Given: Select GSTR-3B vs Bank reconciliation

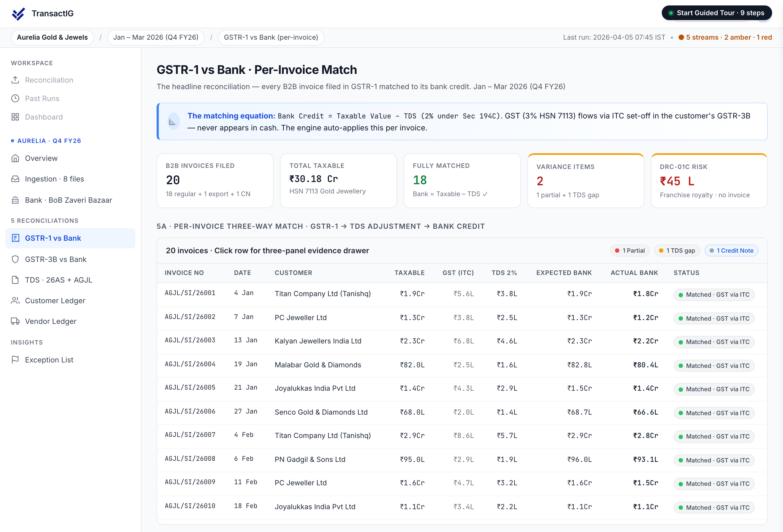Looking at the screenshot, I should [x=70, y=259].
